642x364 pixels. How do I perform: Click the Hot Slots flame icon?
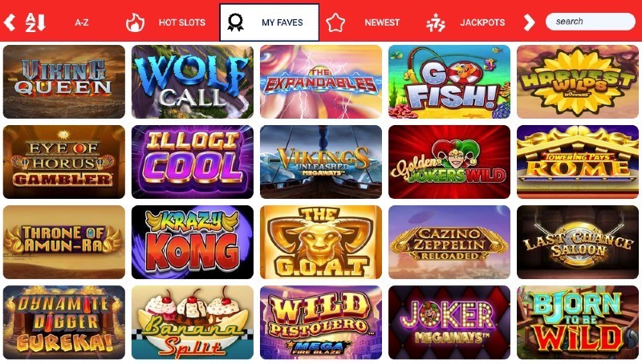tap(135, 22)
